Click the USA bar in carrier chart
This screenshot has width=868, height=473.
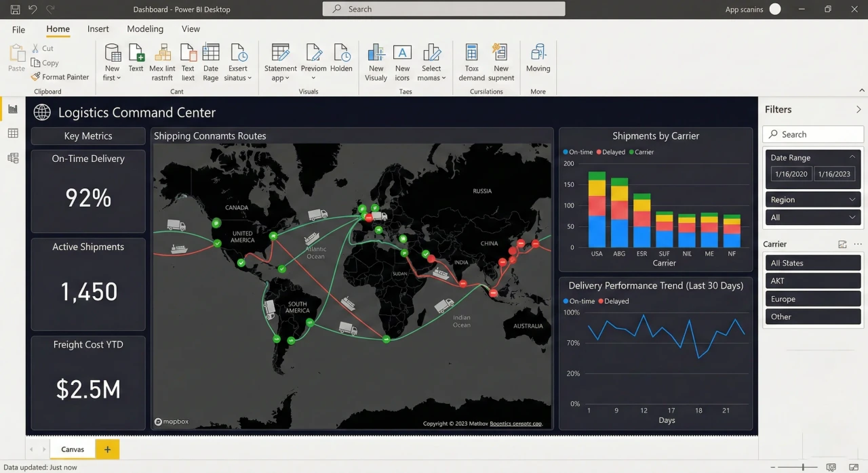tap(597, 209)
